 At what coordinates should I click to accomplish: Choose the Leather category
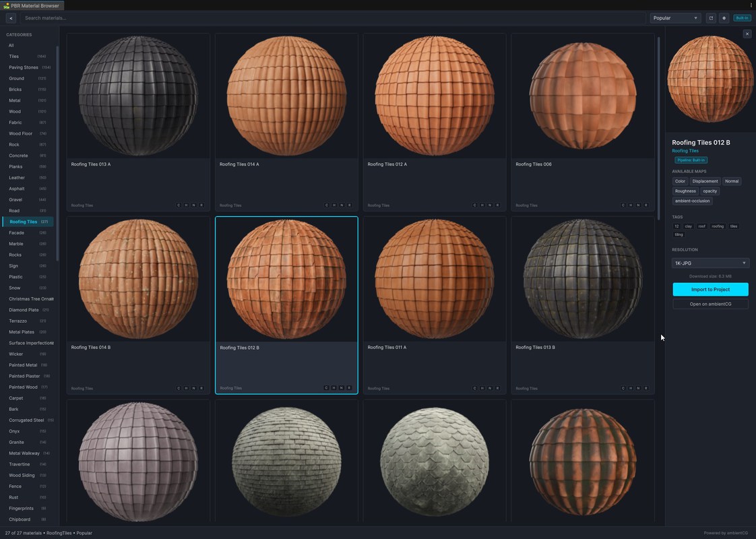click(x=28, y=177)
